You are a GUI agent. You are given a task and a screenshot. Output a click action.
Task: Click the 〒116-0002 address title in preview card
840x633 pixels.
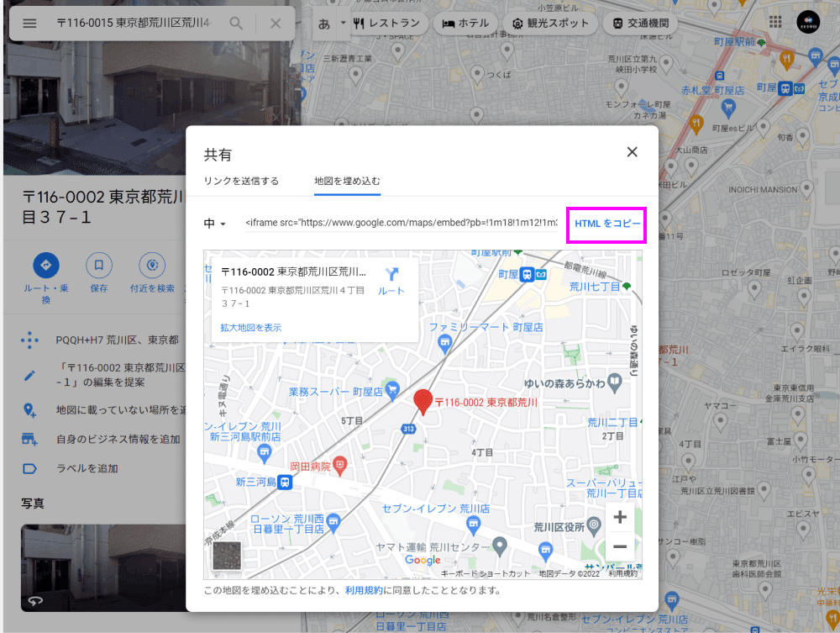click(x=293, y=272)
